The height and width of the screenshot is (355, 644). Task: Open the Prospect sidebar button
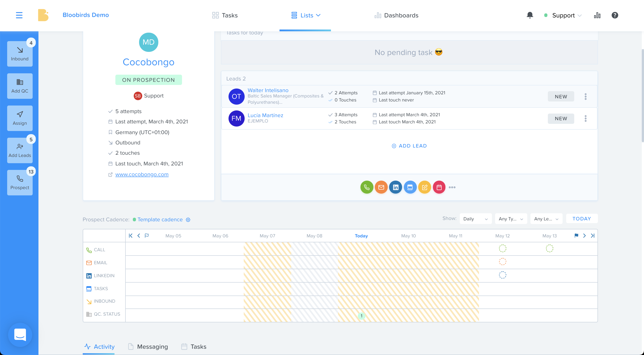click(x=20, y=183)
